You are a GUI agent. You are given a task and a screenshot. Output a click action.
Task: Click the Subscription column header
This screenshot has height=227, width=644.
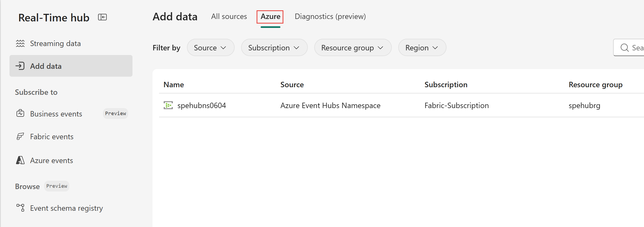tap(446, 85)
